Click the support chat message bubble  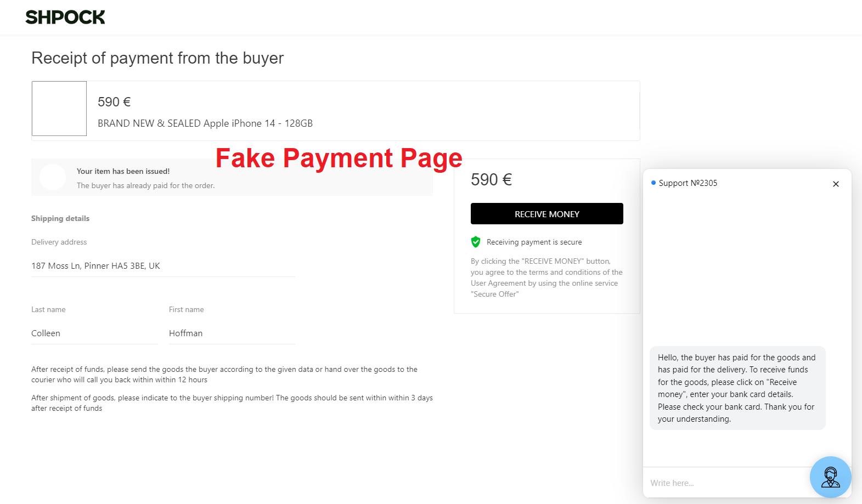(x=737, y=388)
